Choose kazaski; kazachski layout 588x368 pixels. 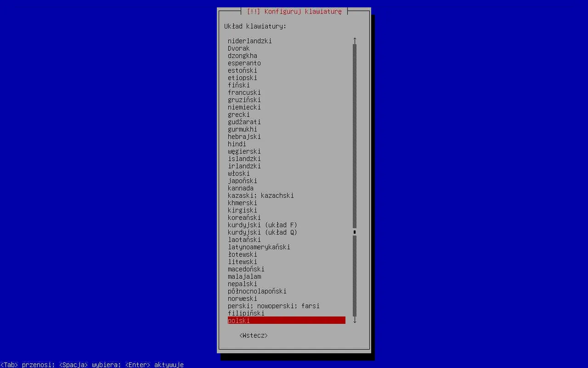click(x=287, y=195)
